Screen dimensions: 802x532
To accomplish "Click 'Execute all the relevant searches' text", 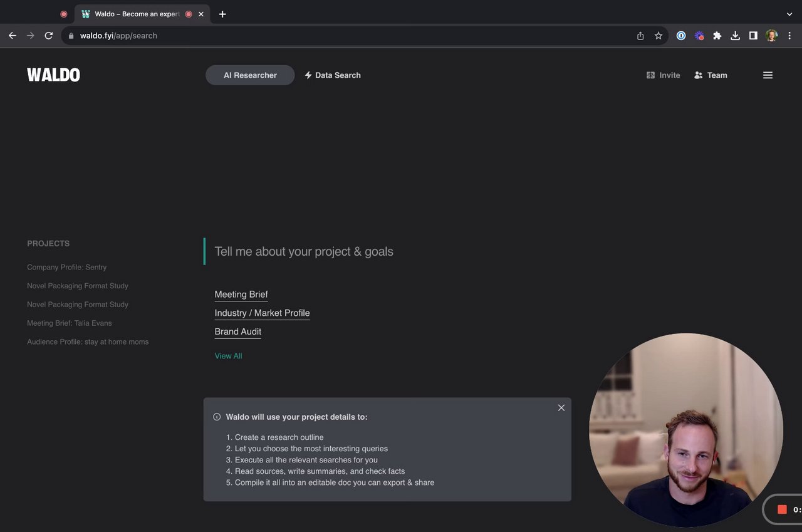I will pos(306,460).
